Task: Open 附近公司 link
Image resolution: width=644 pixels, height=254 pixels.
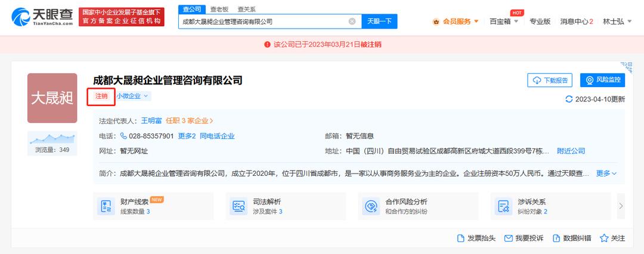Action: (x=571, y=151)
